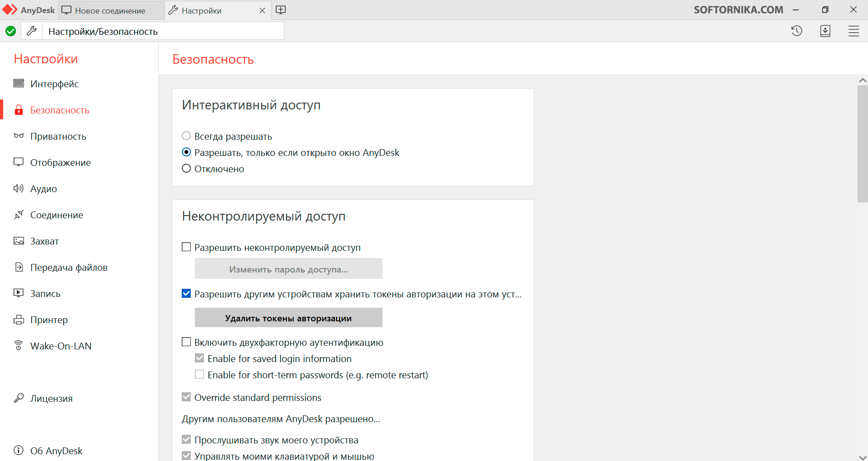Click the Принтер printer icon

pos(19,320)
